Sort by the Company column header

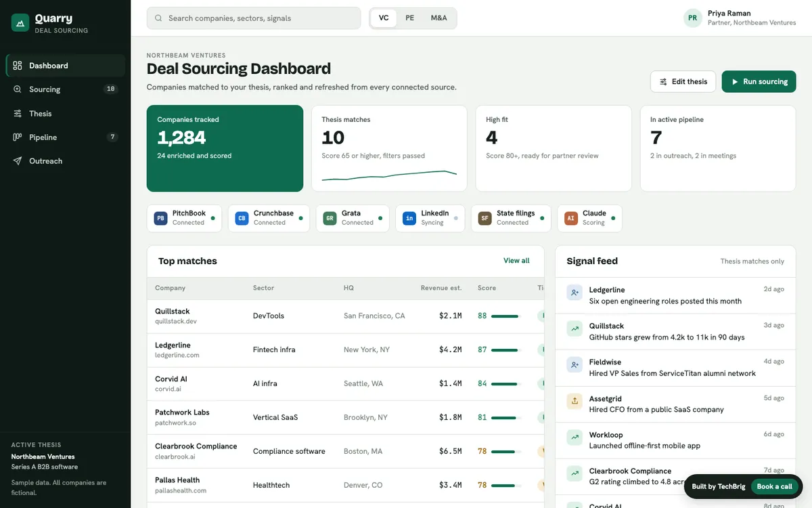click(170, 288)
